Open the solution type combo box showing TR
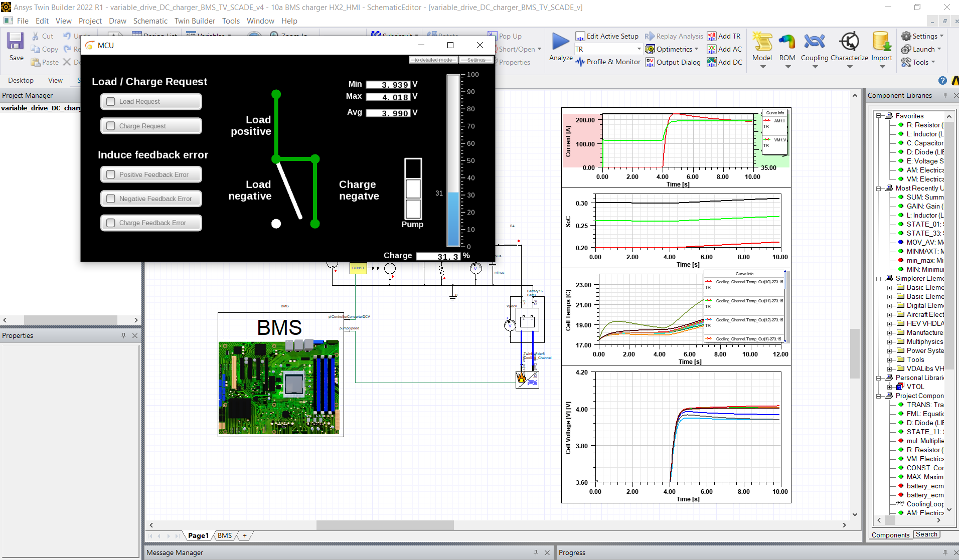Image resolution: width=959 pixels, height=560 pixels. tap(607, 49)
